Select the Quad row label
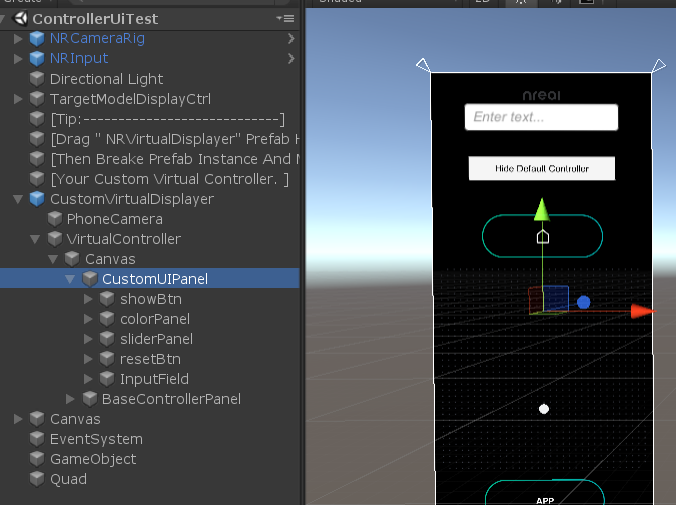This screenshot has width=676, height=505. 68,479
